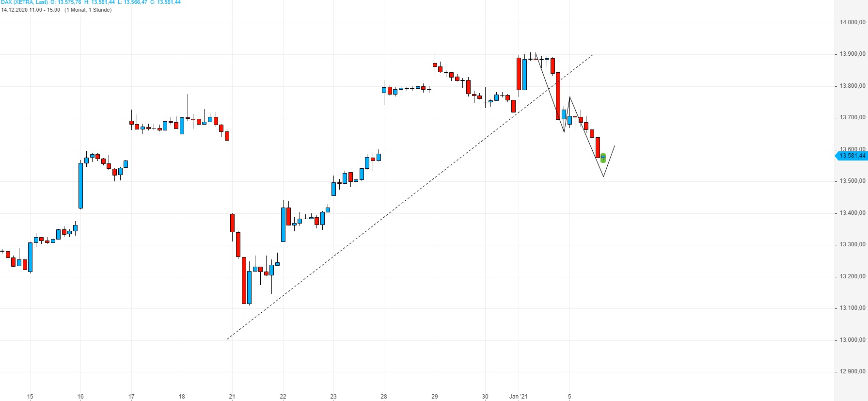Screen dimensions: 868x401
Task: Open the (1 Monat, 1 Stunde) timeframe label
Action: 88,10
